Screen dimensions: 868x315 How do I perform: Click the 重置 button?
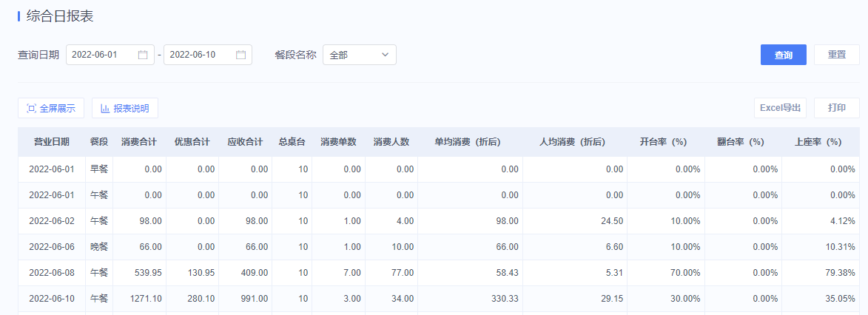coord(836,55)
